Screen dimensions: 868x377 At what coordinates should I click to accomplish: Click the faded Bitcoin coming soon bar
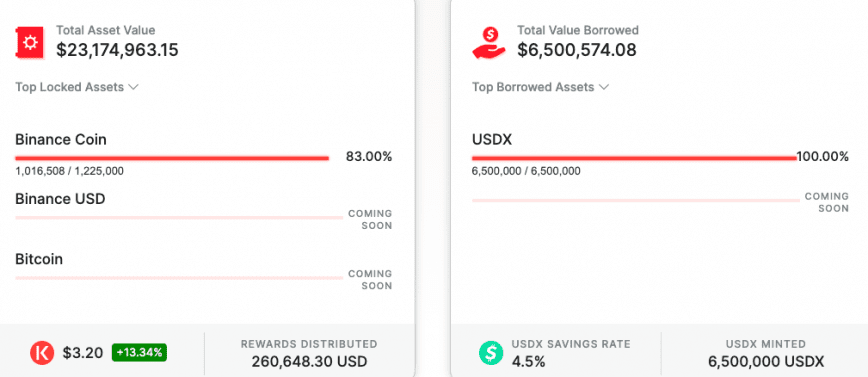[x=179, y=277]
